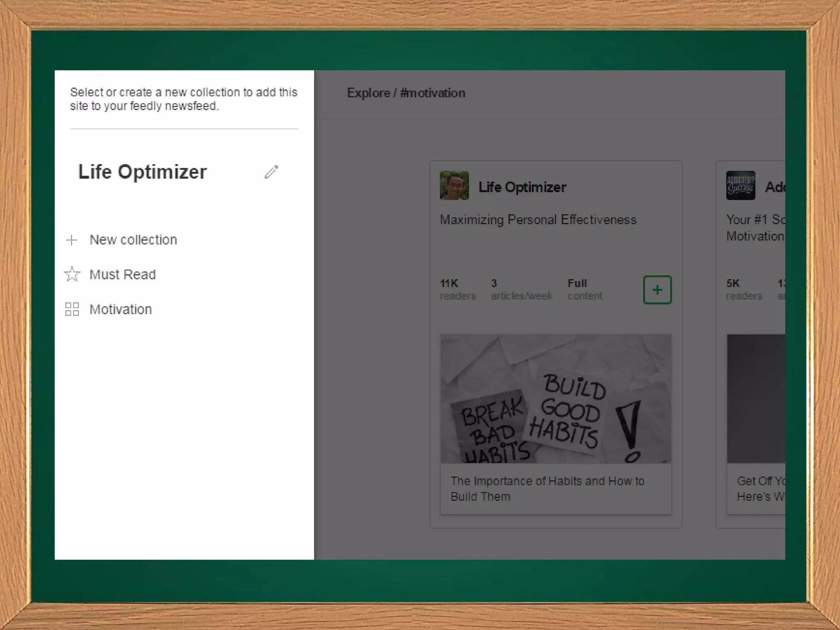This screenshot has height=630, width=840.
Task: Click the 11K readers statistic
Action: click(457, 289)
